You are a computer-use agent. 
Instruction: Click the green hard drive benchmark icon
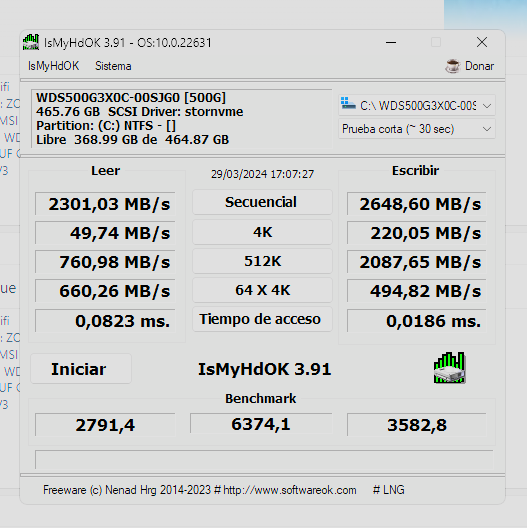pos(450,368)
